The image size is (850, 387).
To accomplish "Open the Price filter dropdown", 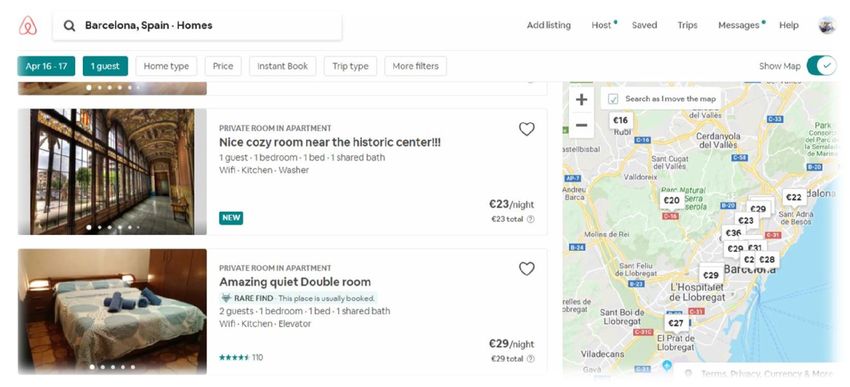I will [x=223, y=66].
